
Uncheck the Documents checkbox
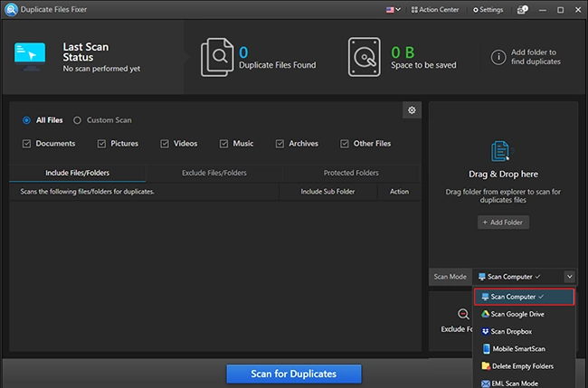click(26, 144)
